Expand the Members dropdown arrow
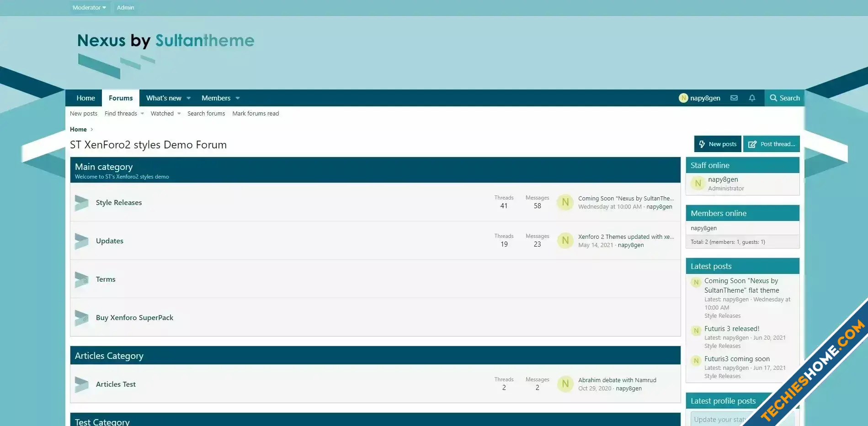Screen dimensions: 868x426 click(x=238, y=98)
